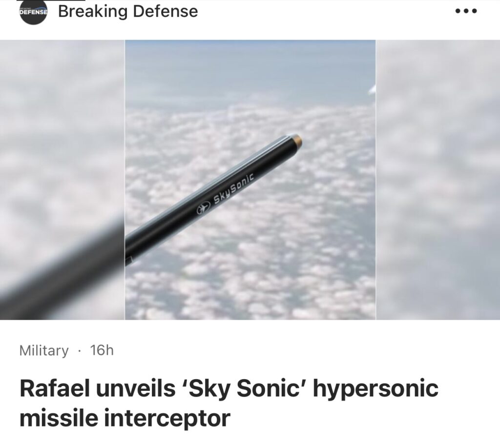Click the dark indicator bar above the logo
500x448 pixels.
coord(51,0)
